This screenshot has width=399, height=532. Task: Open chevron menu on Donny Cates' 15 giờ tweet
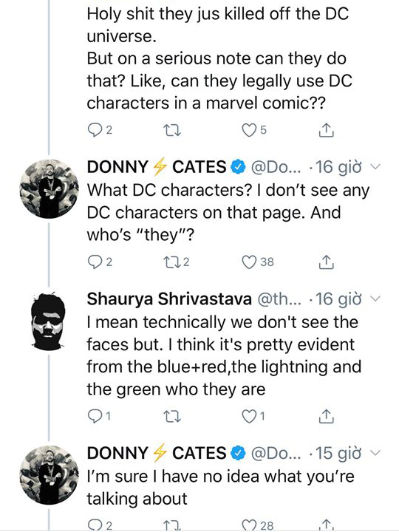pos(375,453)
